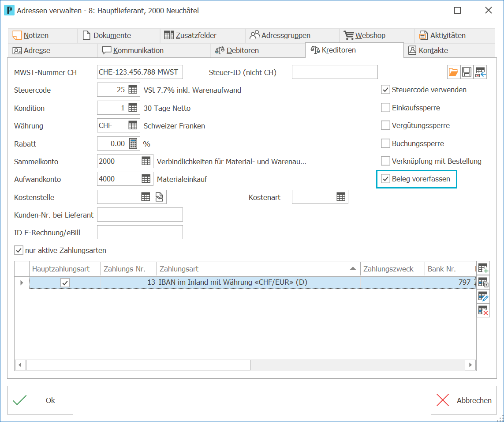The image size is (504, 422).
Task: Click the ID E-Rechnung/eBill field
Action: point(140,232)
